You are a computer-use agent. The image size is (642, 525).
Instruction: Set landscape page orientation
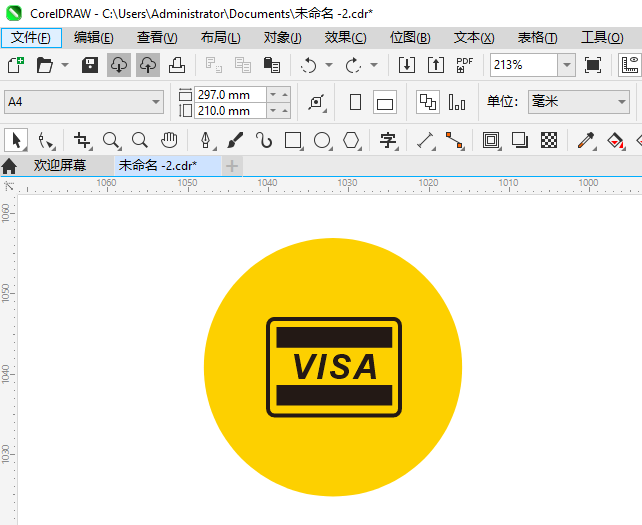385,102
